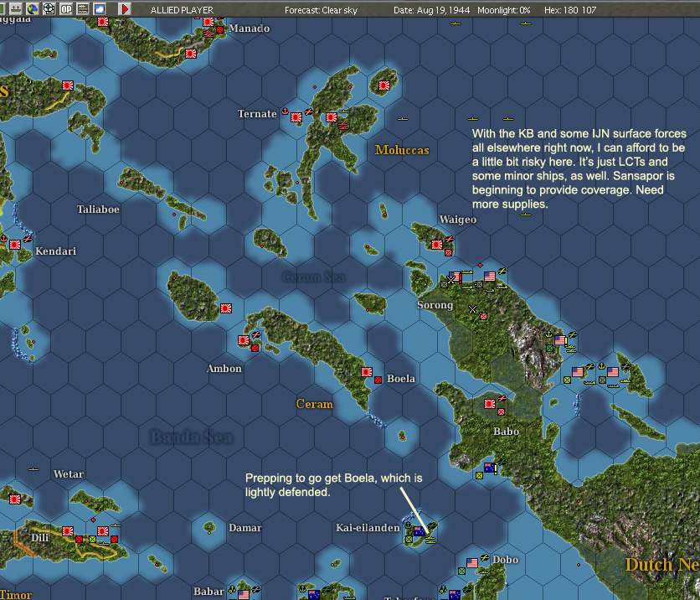Viewport: 700px width, 600px height.
Task: Click the Forecast: Clear sky status
Action: (321, 10)
